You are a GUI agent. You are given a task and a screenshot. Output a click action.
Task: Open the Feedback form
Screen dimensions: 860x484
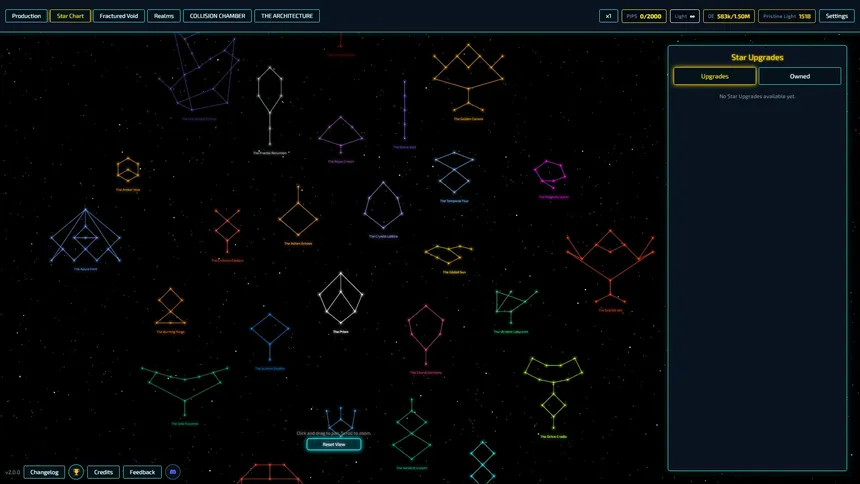[x=143, y=472]
